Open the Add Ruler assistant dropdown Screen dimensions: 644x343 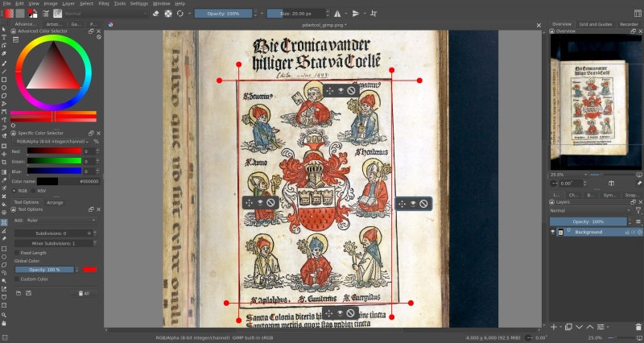pyautogui.click(x=61, y=221)
